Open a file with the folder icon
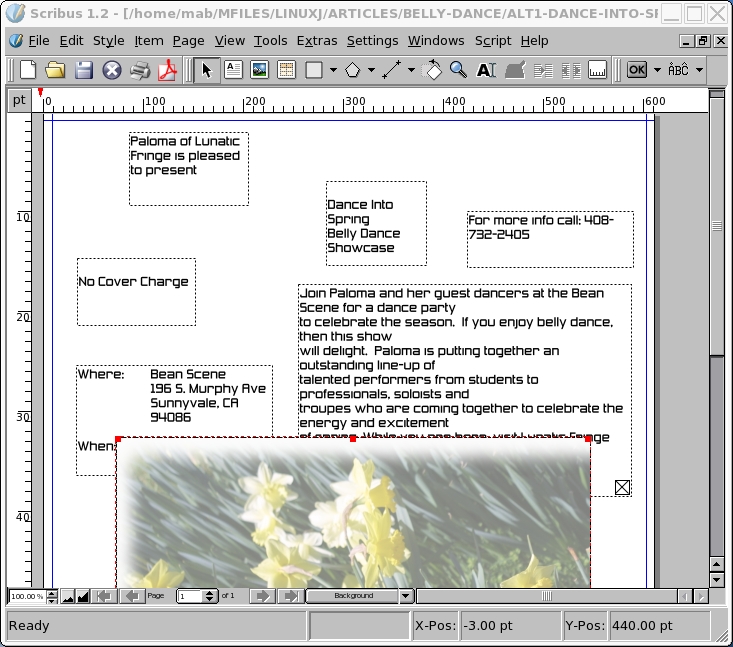733x647 pixels. pyautogui.click(x=55, y=70)
